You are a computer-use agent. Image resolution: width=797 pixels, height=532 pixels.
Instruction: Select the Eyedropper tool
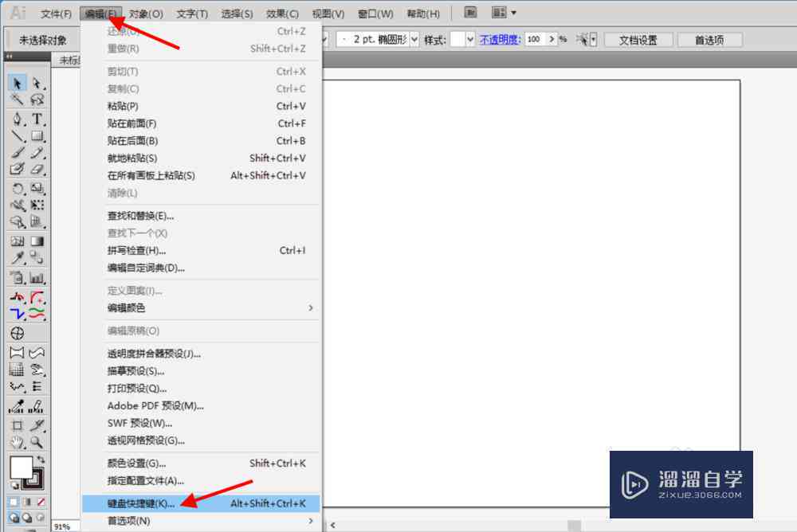coord(18,257)
